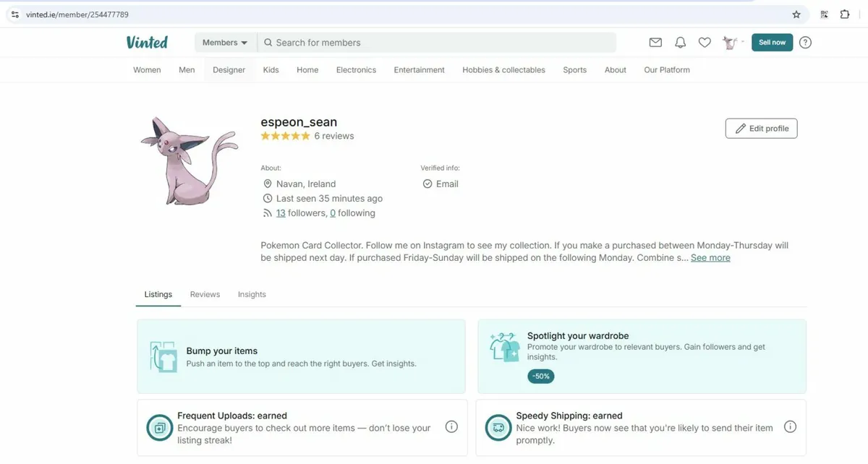Switch to the Reviews tab
The image size is (868, 464).
coord(205,295)
